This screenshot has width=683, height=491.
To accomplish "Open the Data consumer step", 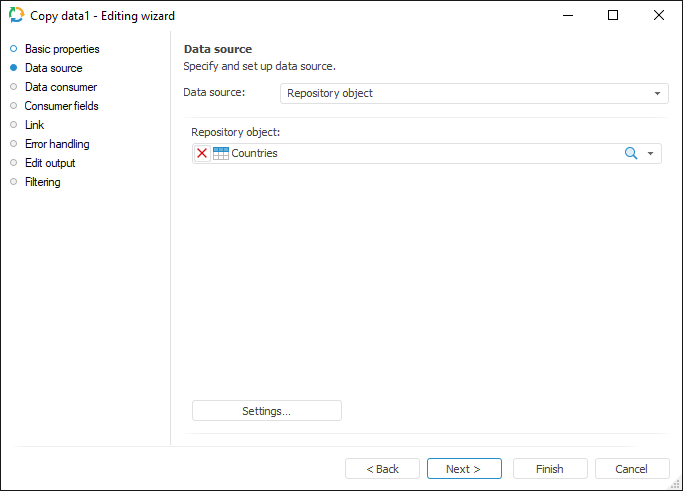I will [x=60, y=87].
